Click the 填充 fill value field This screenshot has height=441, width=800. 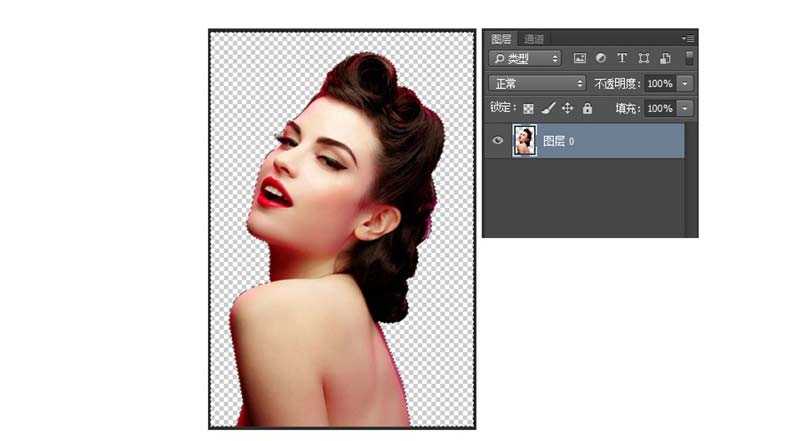click(x=660, y=108)
